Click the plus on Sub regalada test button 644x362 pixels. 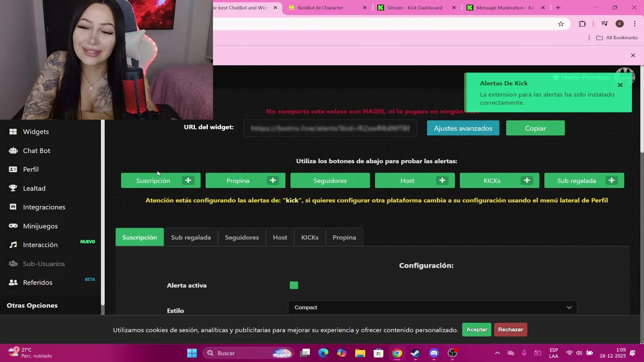pos(612,180)
